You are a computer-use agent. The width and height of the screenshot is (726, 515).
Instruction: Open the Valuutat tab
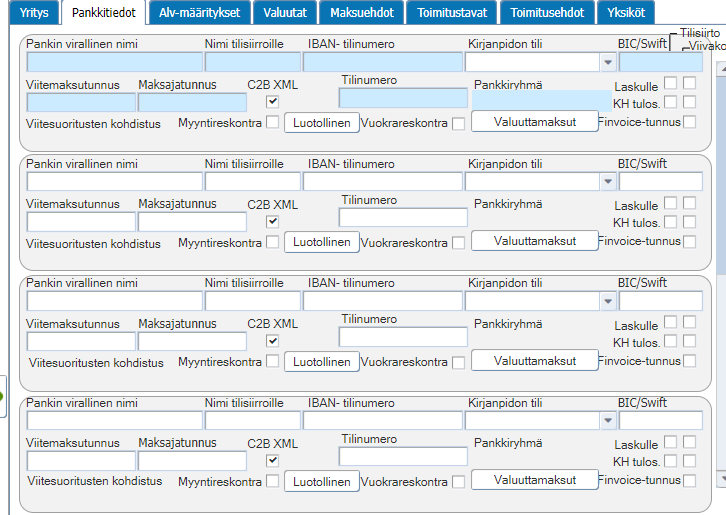285,13
